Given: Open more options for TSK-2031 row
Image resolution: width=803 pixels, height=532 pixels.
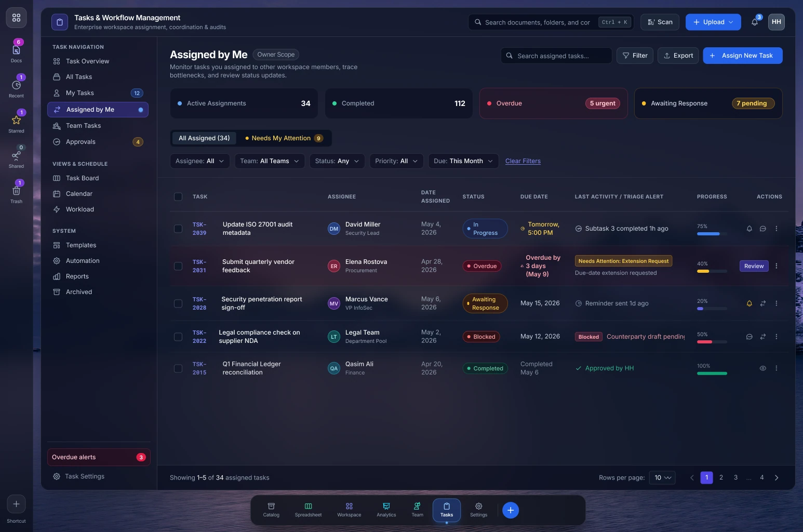Looking at the screenshot, I should (x=777, y=266).
